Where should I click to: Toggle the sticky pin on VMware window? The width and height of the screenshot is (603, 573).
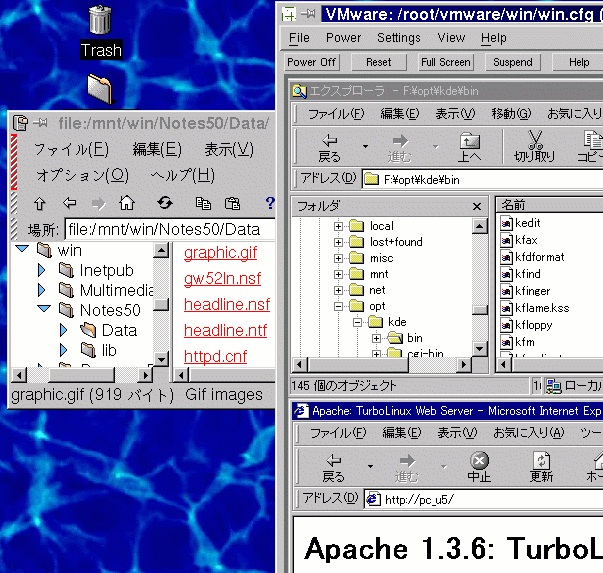pyautogui.click(x=308, y=14)
